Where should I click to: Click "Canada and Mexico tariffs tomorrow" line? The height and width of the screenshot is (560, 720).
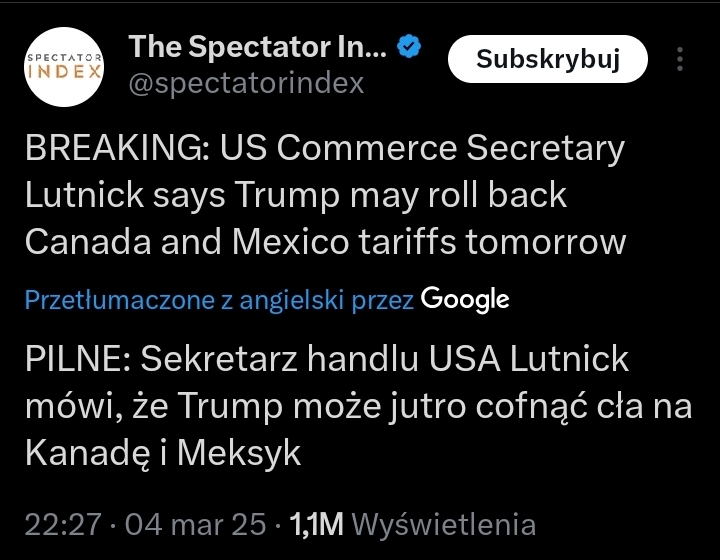(x=325, y=241)
